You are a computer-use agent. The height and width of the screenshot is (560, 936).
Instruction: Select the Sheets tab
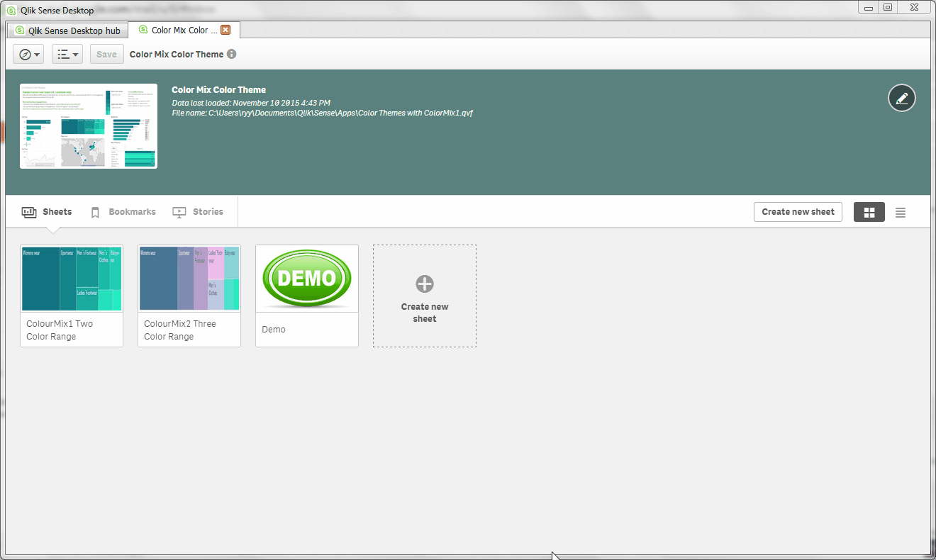tap(47, 212)
